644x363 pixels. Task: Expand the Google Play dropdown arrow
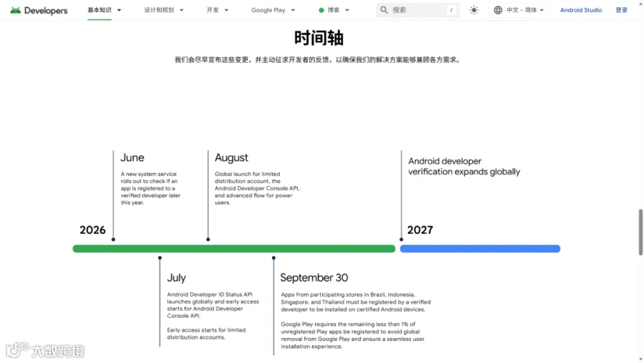coord(293,10)
